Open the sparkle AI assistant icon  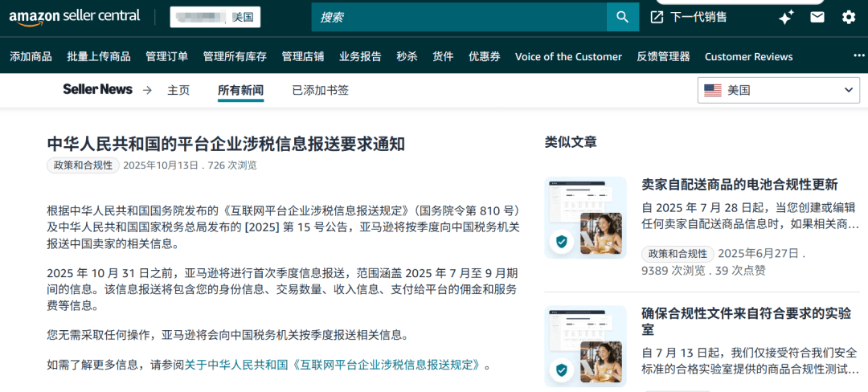point(786,17)
